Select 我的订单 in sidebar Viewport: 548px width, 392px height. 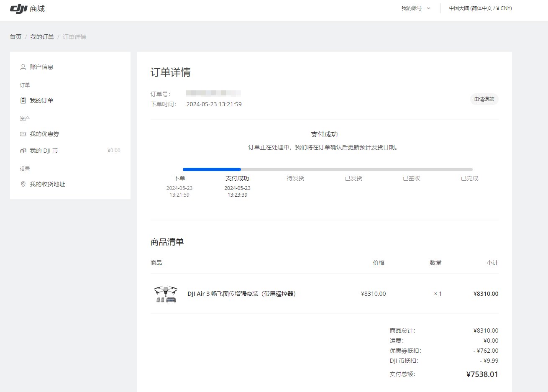[x=41, y=100]
